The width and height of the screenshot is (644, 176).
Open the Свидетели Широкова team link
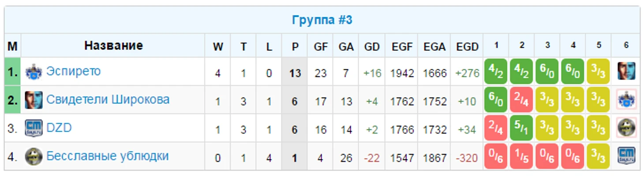point(108,100)
